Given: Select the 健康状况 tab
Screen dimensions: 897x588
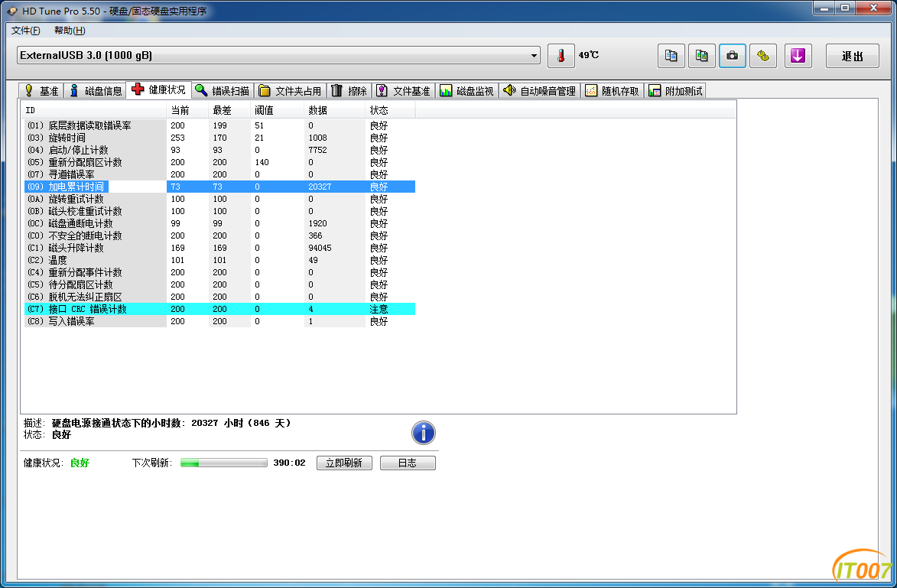Looking at the screenshot, I should coord(159,89).
